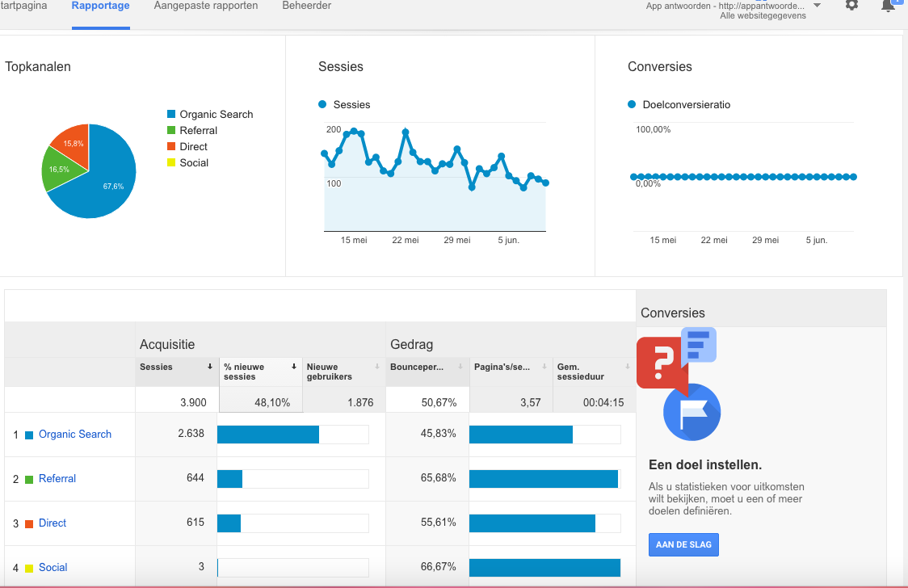Image resolution: width=908 pixels, height=588 pixels.
Task: Click the Gedrag group header
Action: click(x=411, y=344)
